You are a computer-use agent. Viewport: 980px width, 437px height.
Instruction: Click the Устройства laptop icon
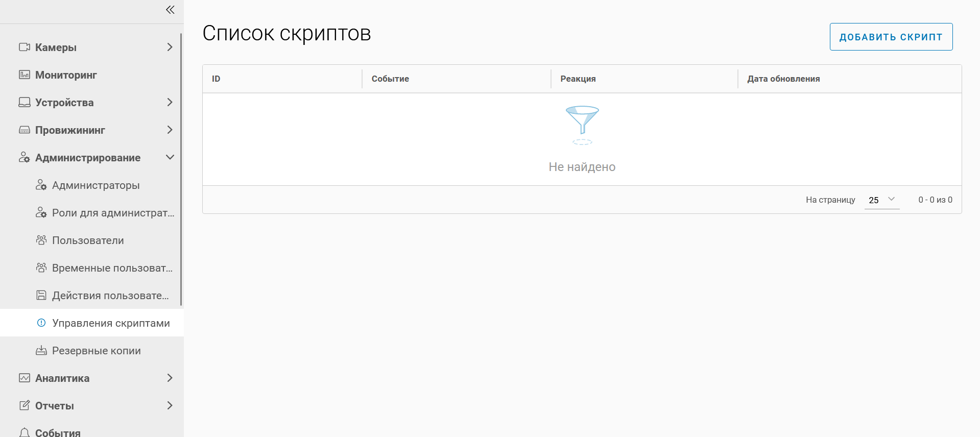tap(25, 103)
